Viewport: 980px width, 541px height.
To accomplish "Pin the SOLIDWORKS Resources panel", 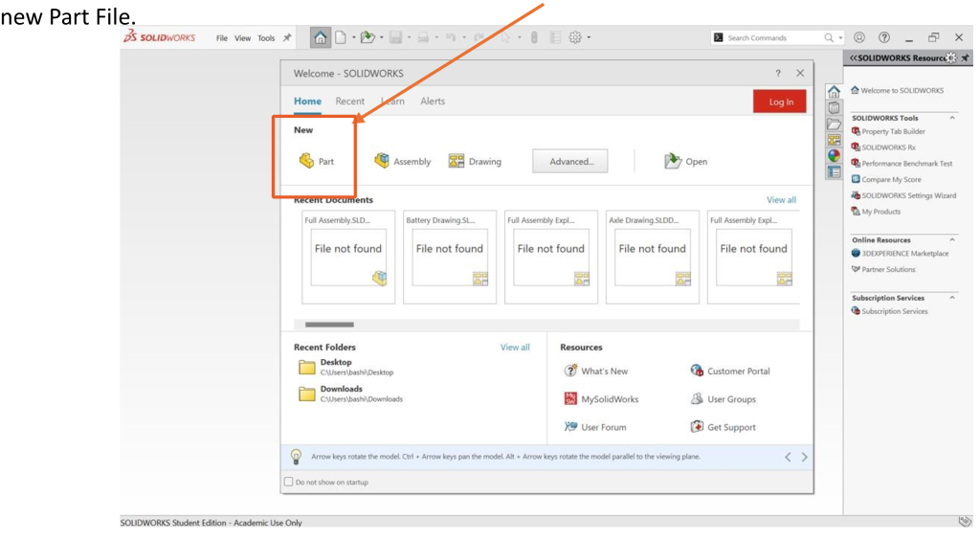I will (x=965, y=57).
